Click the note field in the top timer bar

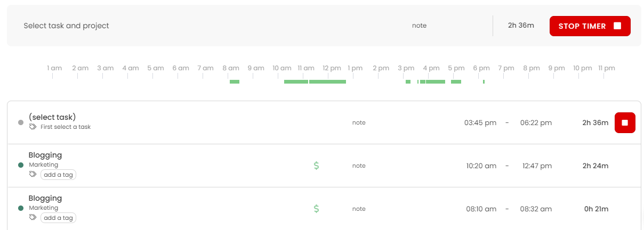pyautogui.click(x=419, y=26)
